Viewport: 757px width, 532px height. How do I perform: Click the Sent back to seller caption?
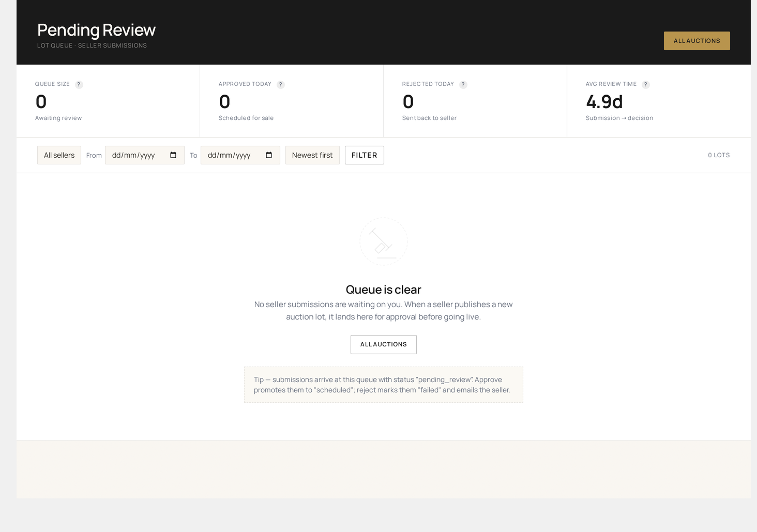pos(429,118)
